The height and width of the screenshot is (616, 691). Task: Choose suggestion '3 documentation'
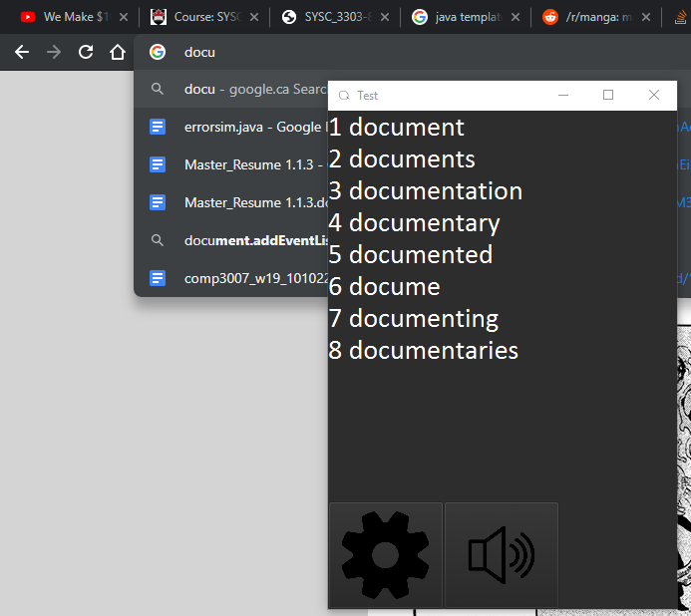[426, 190]
